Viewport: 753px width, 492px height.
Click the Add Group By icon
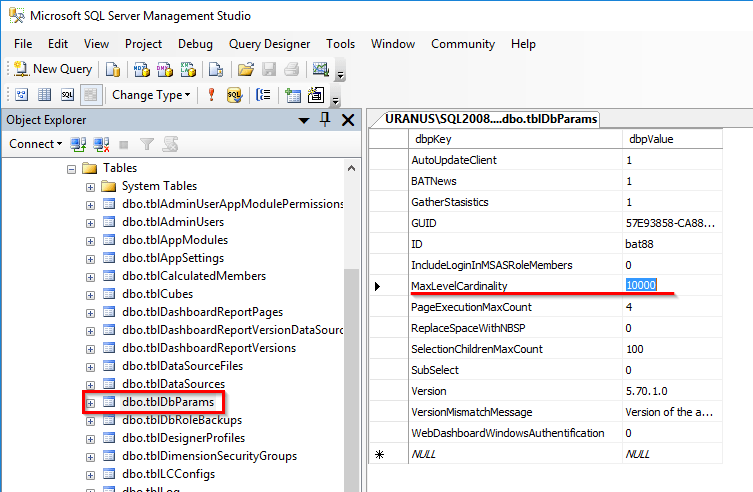263,95
